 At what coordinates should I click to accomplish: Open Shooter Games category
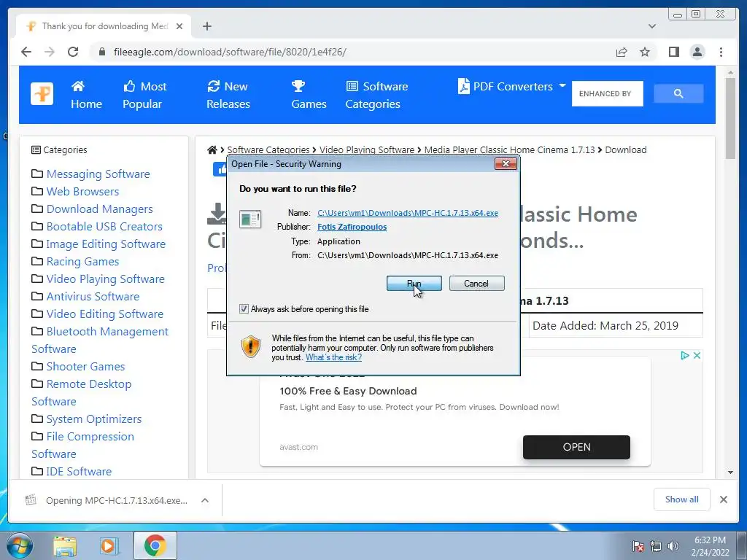[86, 367]
